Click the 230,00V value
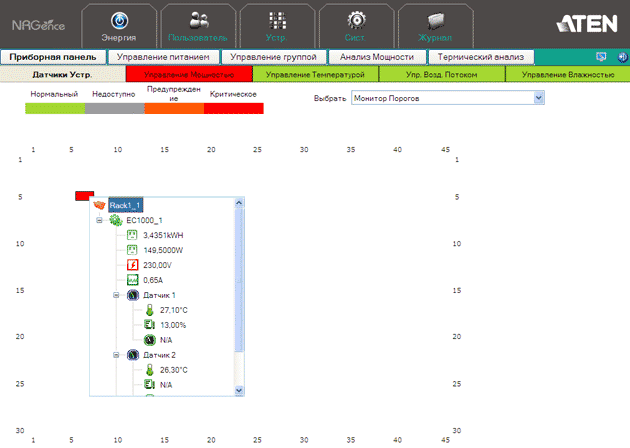The width and height of the screenshot is (630, 448). tap(157, 265)
